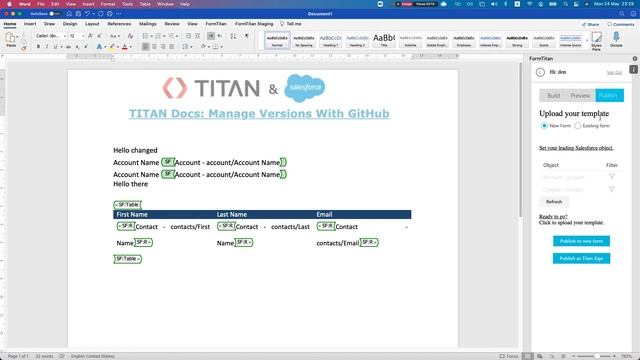Click the Comments button
This screenshot has height=360, width=640.
(x=620, y=24)
